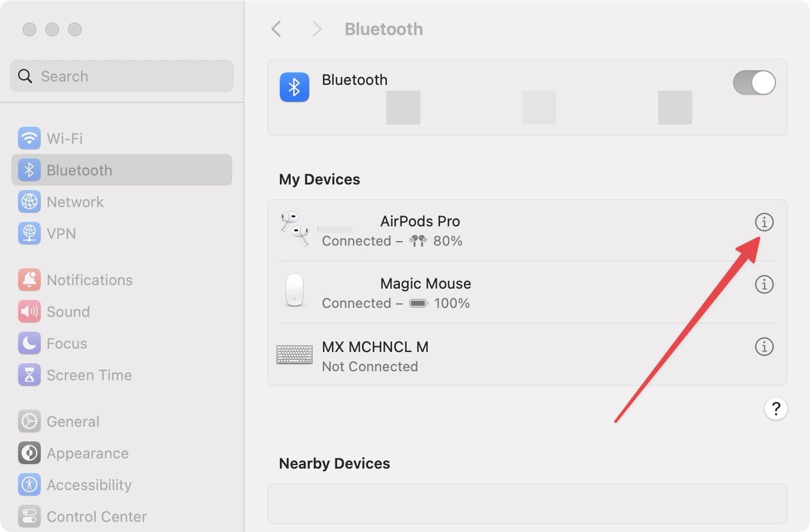Open Wi-Fi settings in sidebar
The width and height of the screenshot is (810, 532).
click(x=64, y=138)
